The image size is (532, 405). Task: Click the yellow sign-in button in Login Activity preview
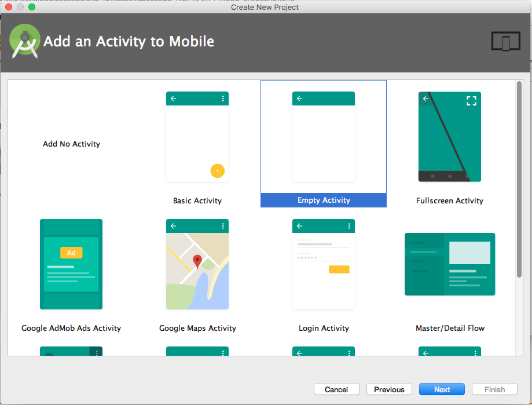pyautogui.click(x=340, y=268)
